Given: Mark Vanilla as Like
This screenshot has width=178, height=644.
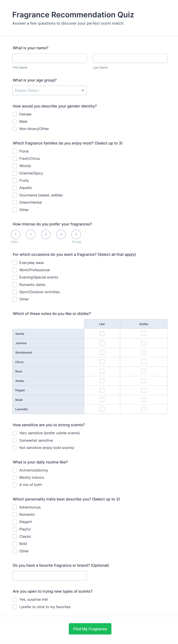Looking at the screenshot, I should tap(102, 333).
